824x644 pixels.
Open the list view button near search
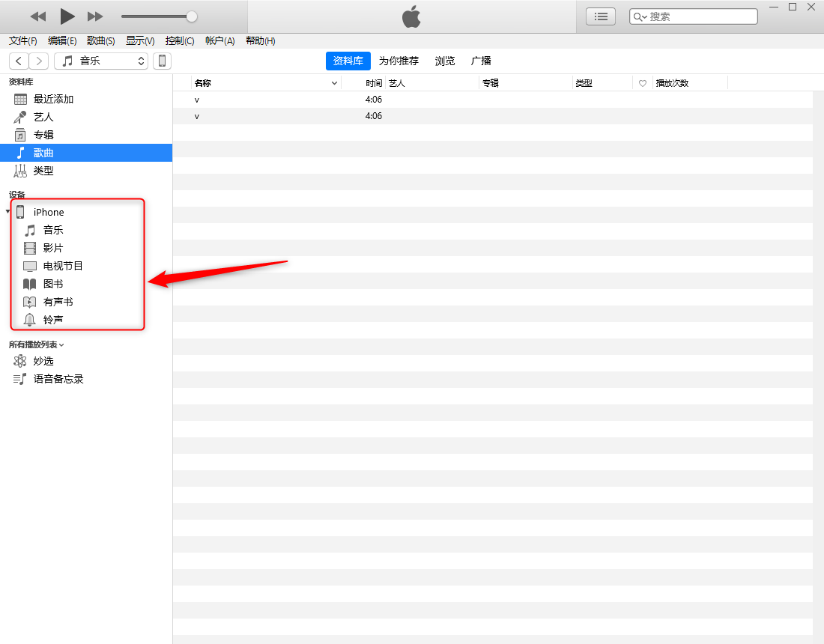click(601, 16)
